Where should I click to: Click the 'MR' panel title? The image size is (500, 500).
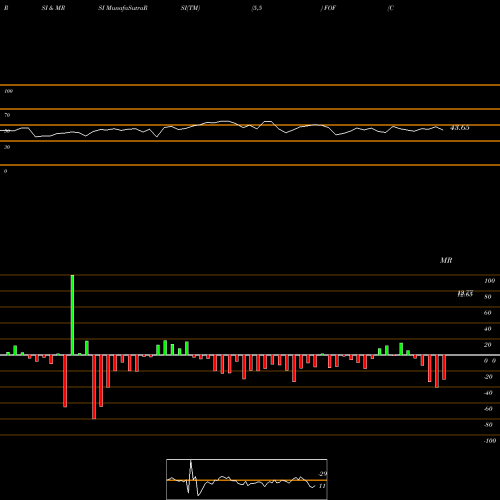(446, 260)
